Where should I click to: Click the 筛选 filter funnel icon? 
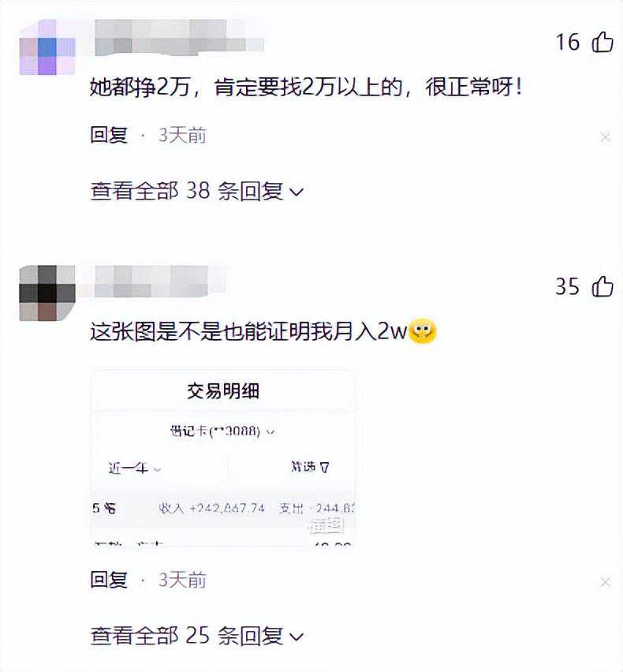pyautogui.click(x=324, y=467)
